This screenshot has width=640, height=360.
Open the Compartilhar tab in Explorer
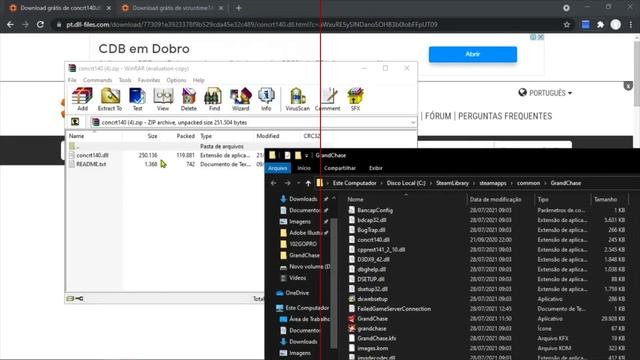pos(340,168)
